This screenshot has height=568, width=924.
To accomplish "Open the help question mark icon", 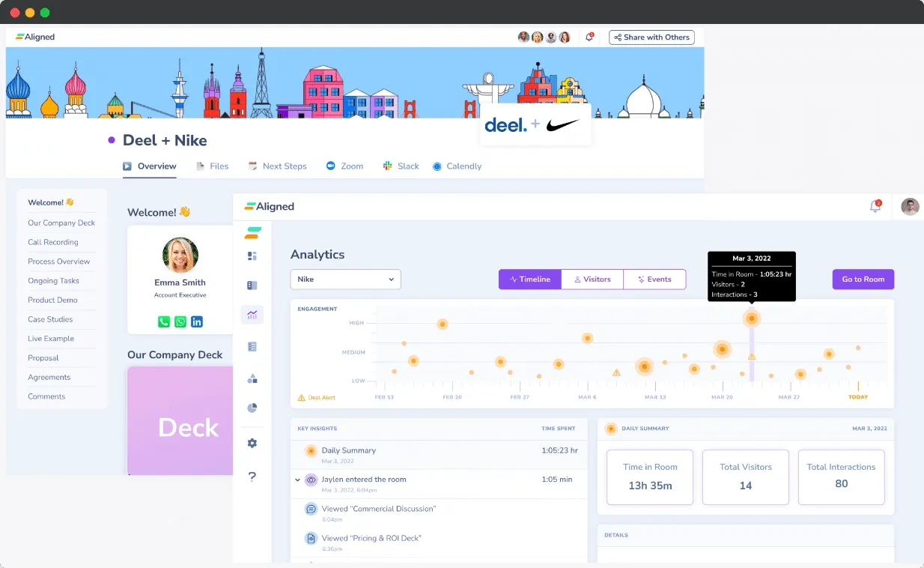I will [252, 477].
